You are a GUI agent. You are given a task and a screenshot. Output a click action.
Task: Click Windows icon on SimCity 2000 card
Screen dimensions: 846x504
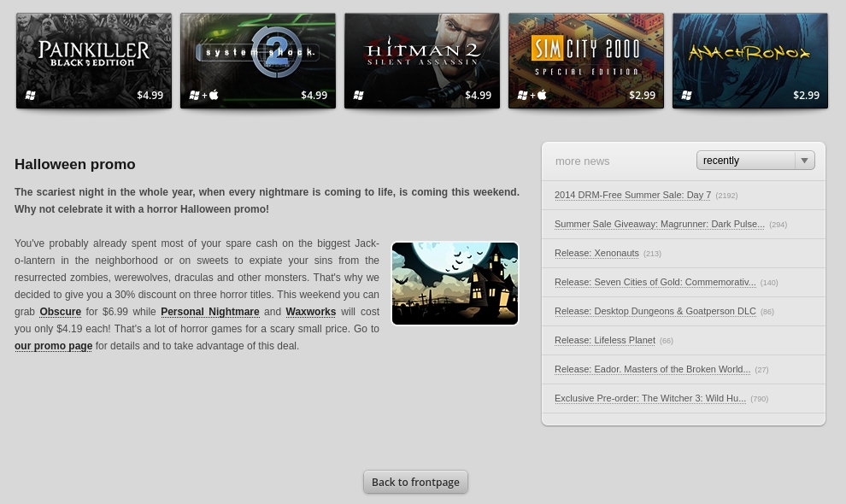(522, 95)
